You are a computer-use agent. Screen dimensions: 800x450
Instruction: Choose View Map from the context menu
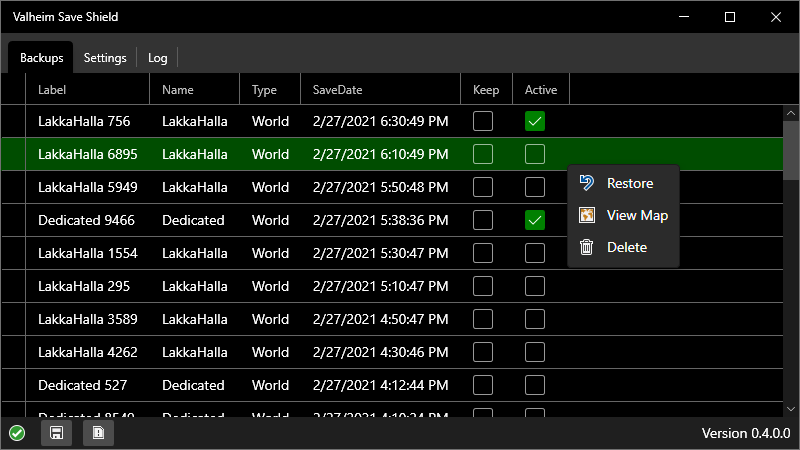623,215
